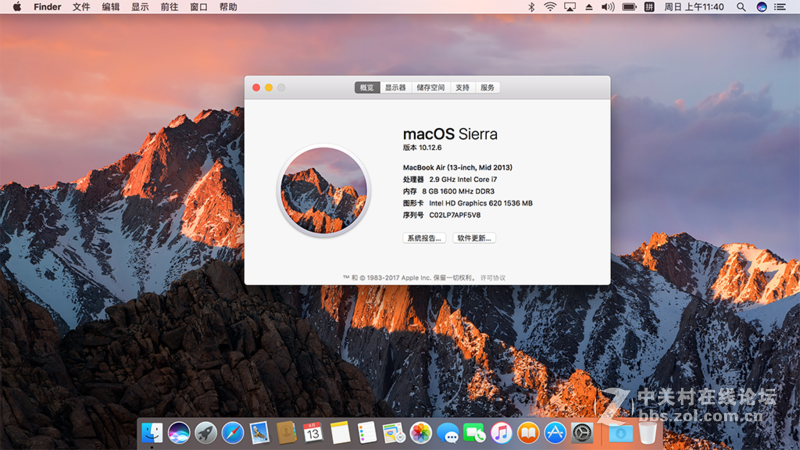This screenshot has height=450, width=800.
Task: Open Calendar icon showing 13
Action: click(313, 433)
